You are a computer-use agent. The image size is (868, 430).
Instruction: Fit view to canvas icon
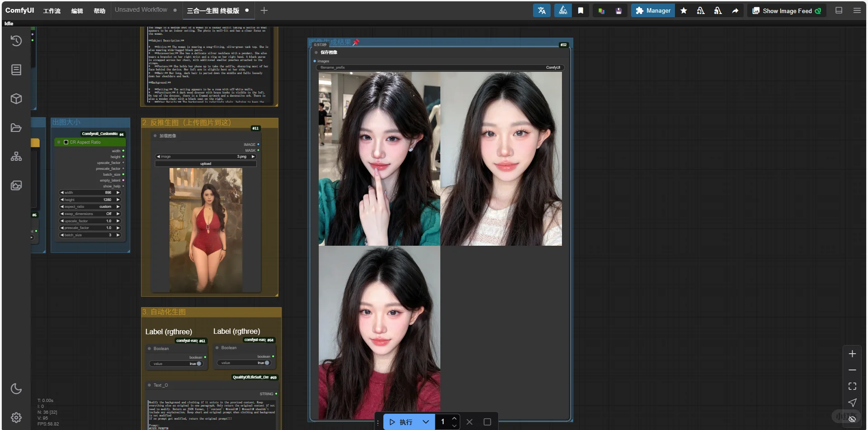click(x=852, y=386)
